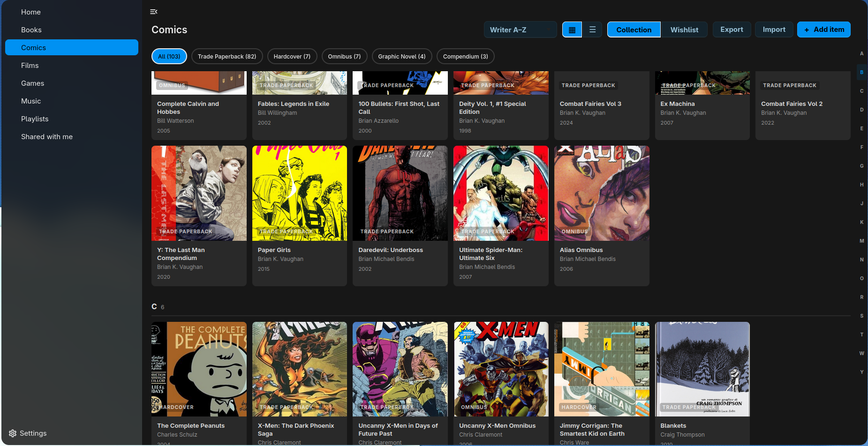The height and width of the screenshot is (446, 868).
Task: Go to Home in sidebar
Action: pos(72,12)
